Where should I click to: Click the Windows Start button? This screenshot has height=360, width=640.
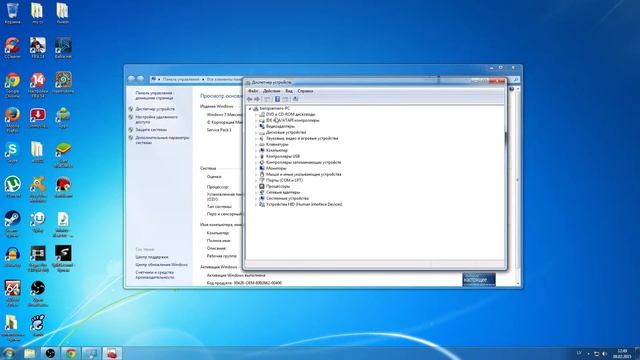point(9,353)
